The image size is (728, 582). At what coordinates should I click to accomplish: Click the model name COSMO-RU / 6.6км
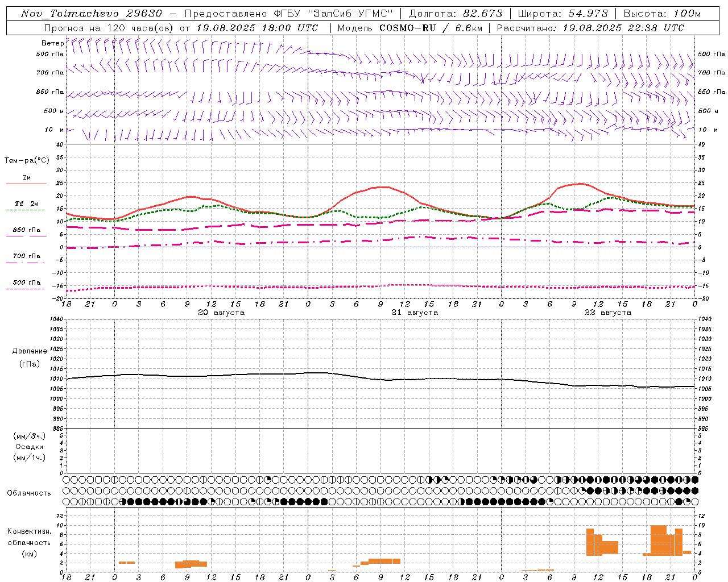[x=431, y=28]
